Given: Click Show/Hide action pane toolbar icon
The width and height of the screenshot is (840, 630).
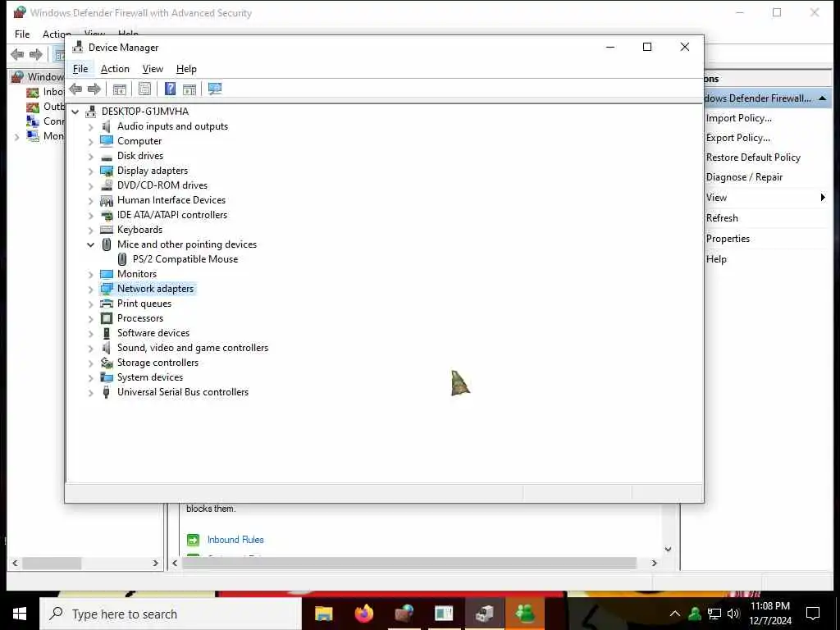Looking at the screenshot, I should [x=189, y=89].
